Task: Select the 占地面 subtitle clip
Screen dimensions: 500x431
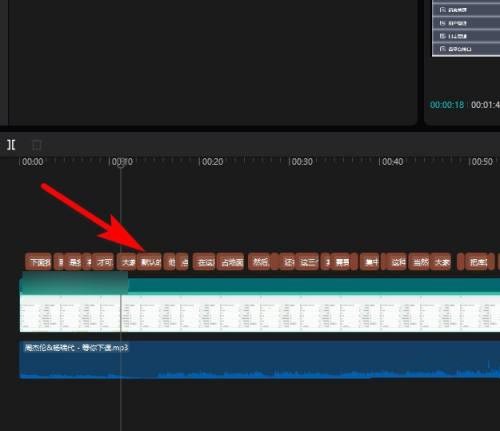Action: coord(231,262)
